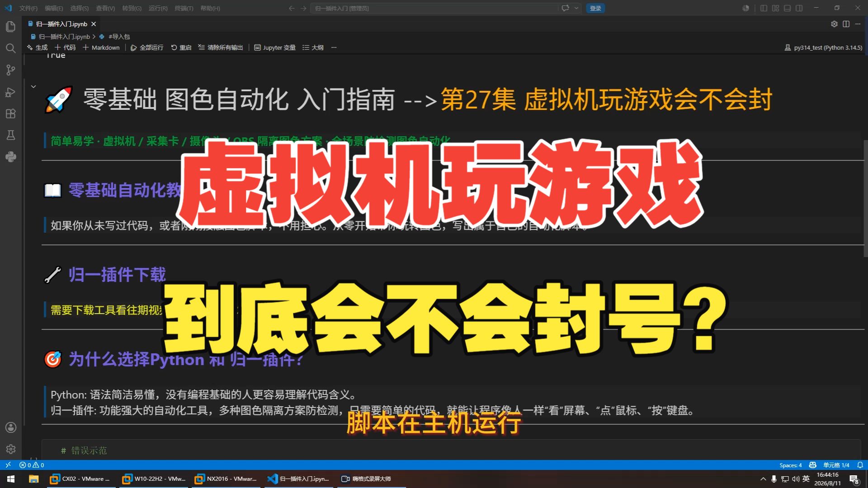
Task: Open the 终端(T) menu
Action: (184, 8)
